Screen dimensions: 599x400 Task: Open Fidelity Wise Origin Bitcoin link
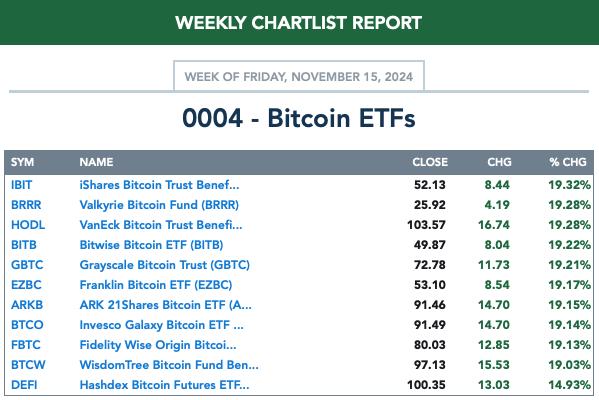pos(158,345)
